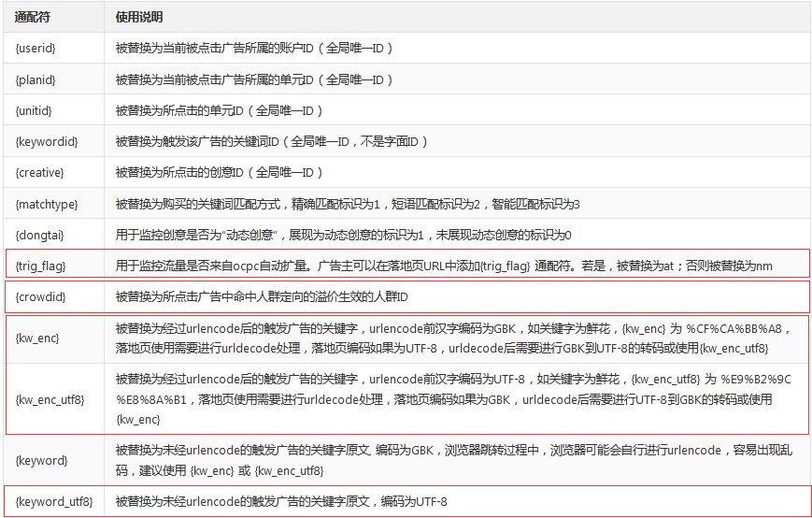The height and width of the screenshot is (518, 812).
Task: Click the {kw_enc_utf8} cell in first column
Action: 50,399
